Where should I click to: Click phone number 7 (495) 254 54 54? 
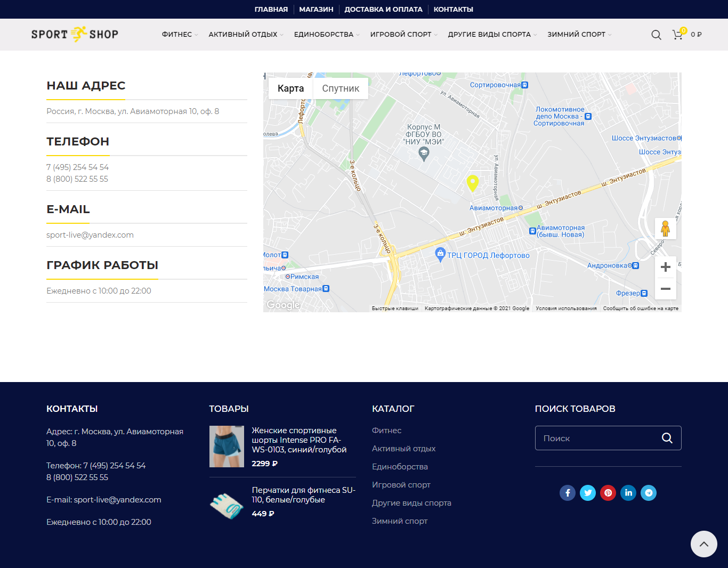[x=77, y=167]
